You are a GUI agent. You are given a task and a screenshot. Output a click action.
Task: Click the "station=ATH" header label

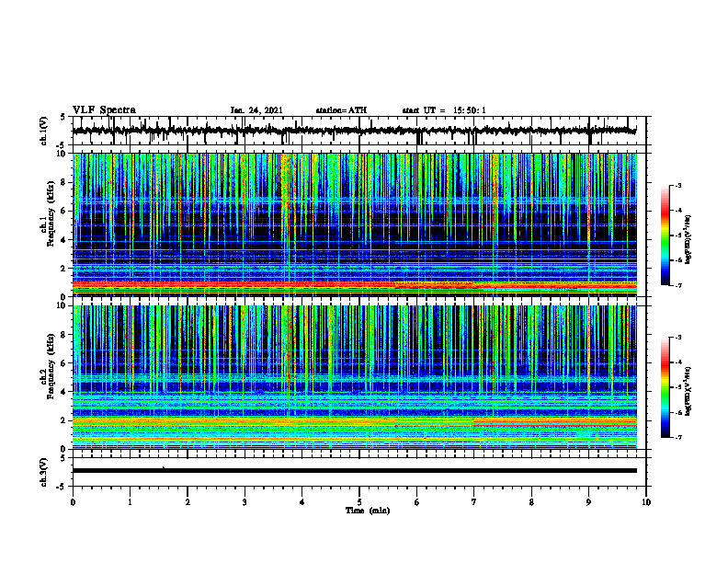pos(341,110)
